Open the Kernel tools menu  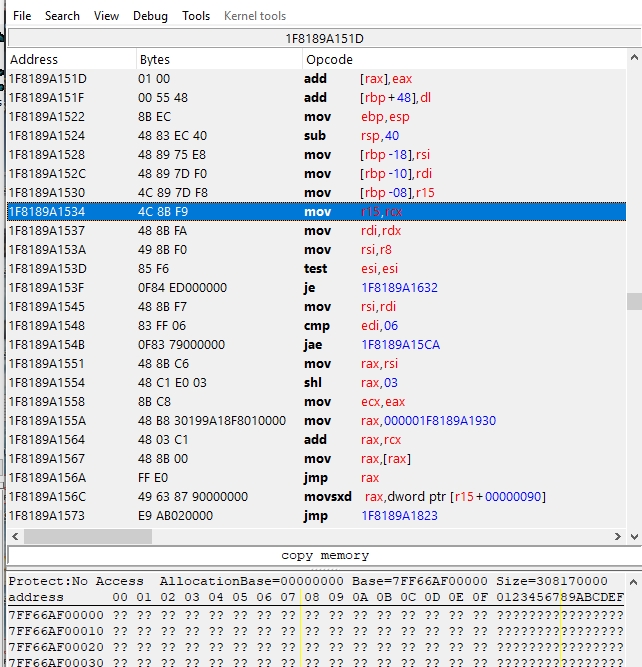click(254, 16)
